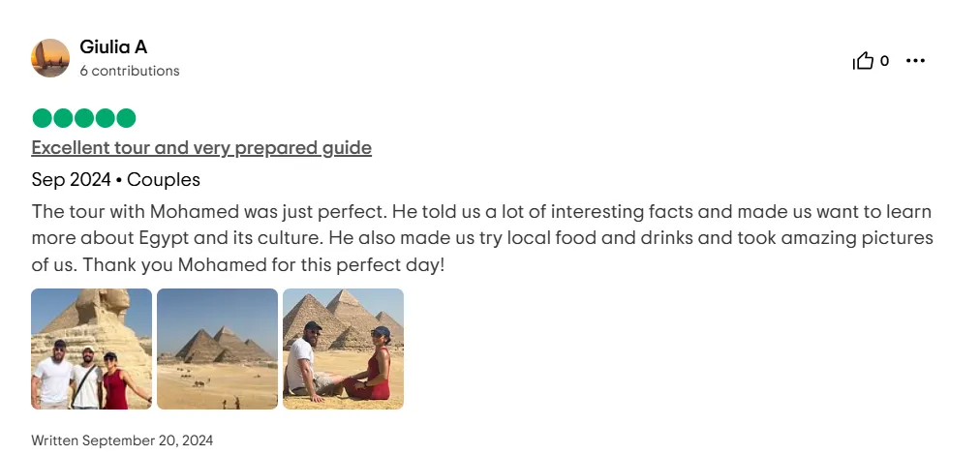Click the helpful vote count showing 0
The height and width of the screenshot is (455, 980).
point(884,61)
